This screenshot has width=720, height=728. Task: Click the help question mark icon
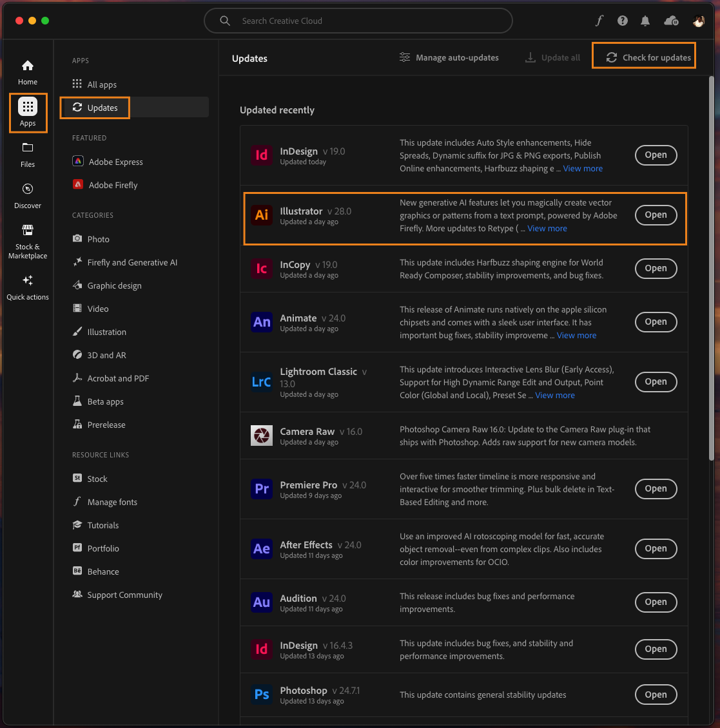pyautogui.click(x=622, y=21)
